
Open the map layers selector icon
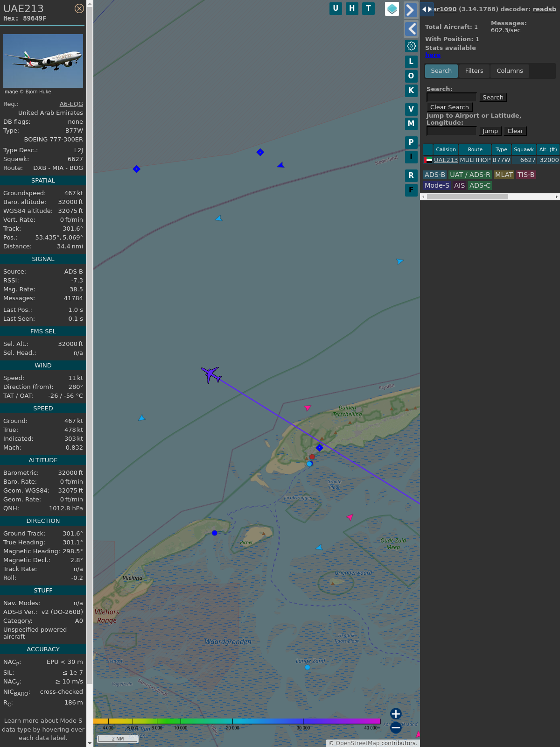(x=392, y=9)
